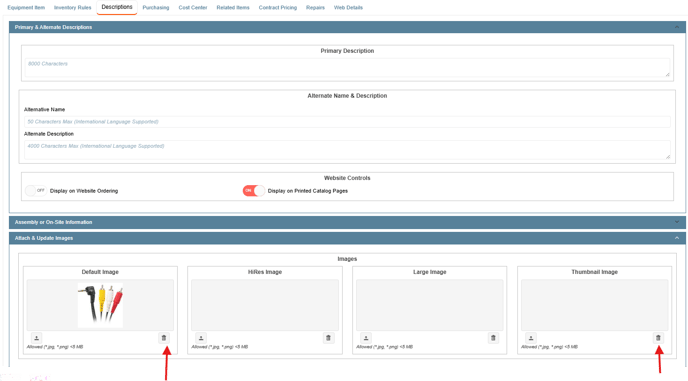Image resolution: width=688 pixels, height=381 pixels.
Task: Click the empty Large Image preview area
Action: tap(430, 305)
